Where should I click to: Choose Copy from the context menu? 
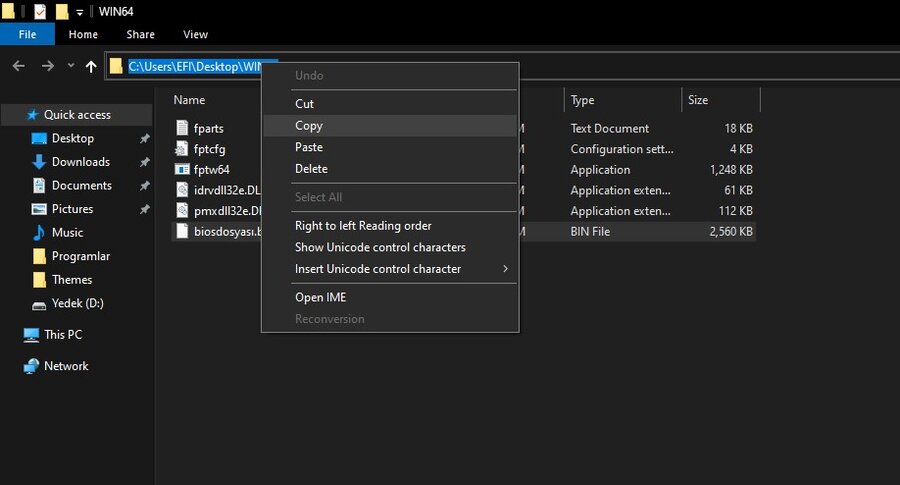[x=309, y=126]
